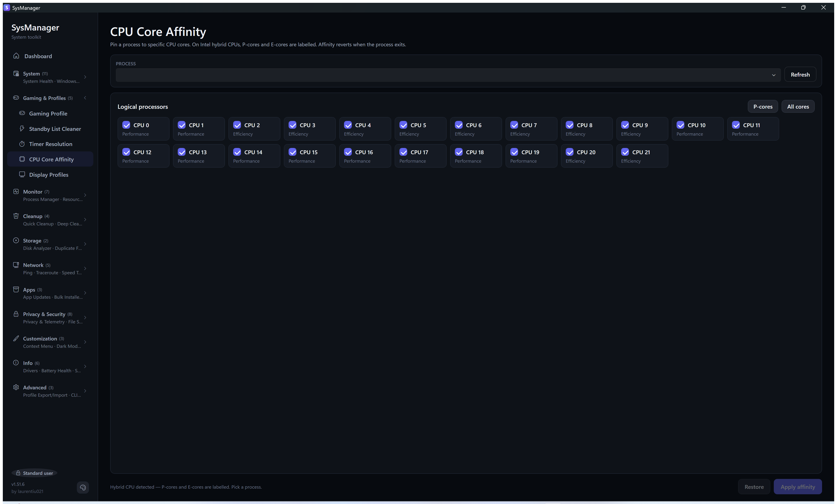837x504 pixels.
Task: Toggle CPU 5 Efficiency core checkbox
Action: click(x=404, y=125)
